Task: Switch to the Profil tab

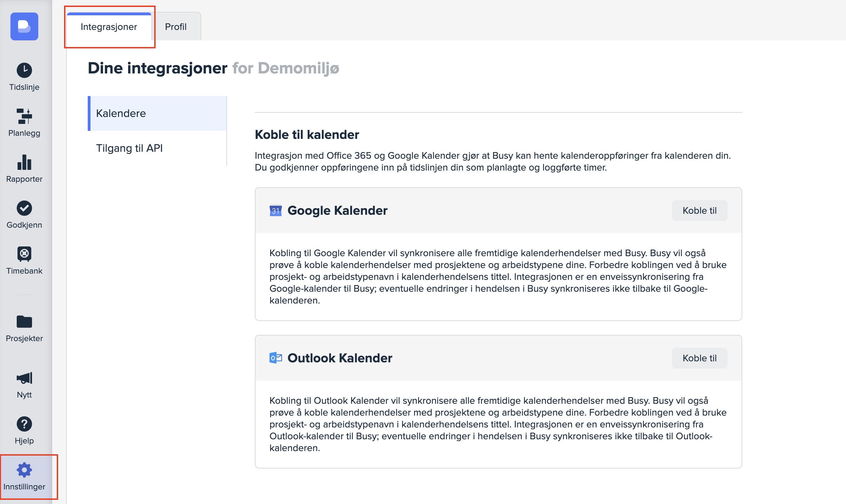Action: 176,27
